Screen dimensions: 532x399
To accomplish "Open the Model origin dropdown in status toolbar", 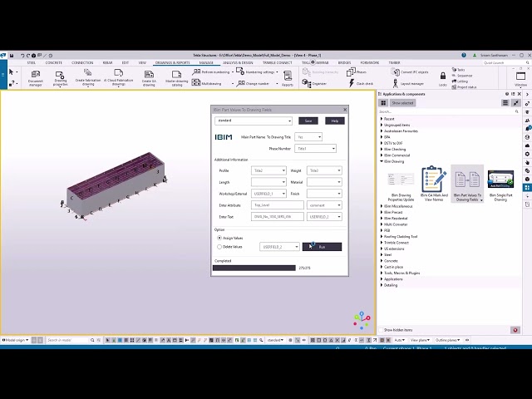I will click(16, 340).
